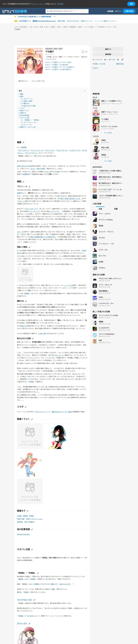Edit the オフシーズン section via pencil icon
Image resolution: width=138 pixels, height=644 pixels.
pos(29,623)
